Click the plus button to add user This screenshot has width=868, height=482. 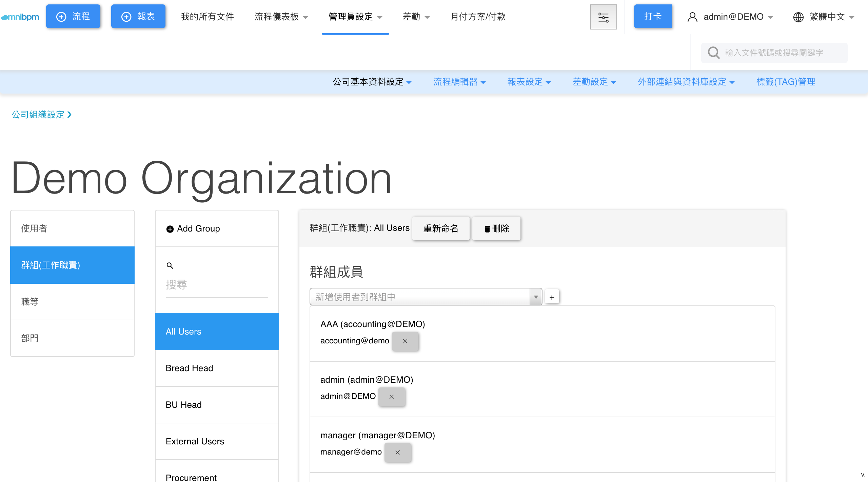[x=552, y=297]
